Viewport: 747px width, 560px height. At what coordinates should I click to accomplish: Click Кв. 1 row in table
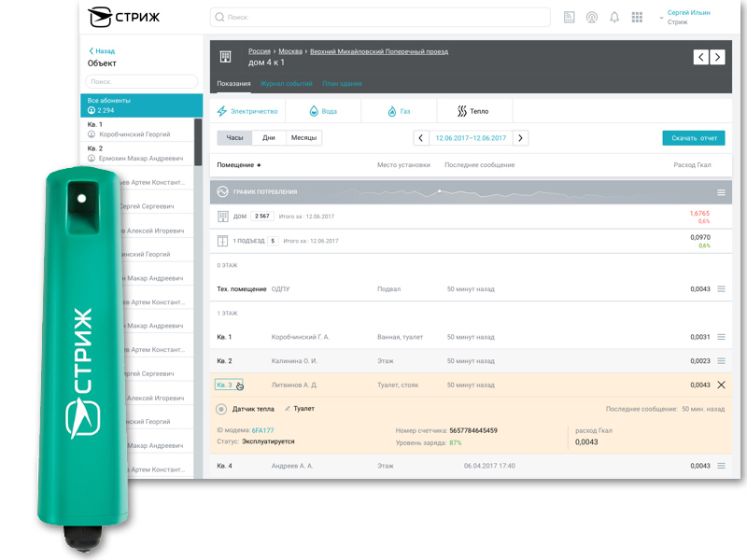(471, 337)
